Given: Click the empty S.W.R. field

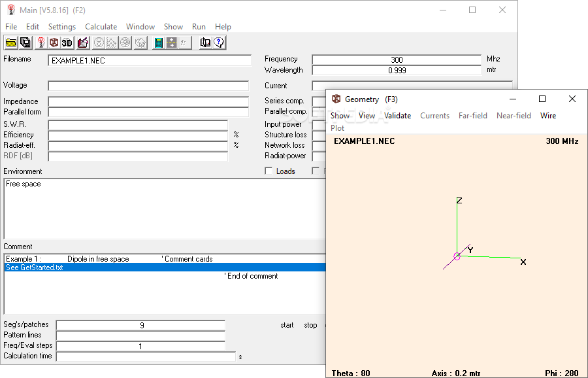Looking at the screenshot, I should [138, 125].
